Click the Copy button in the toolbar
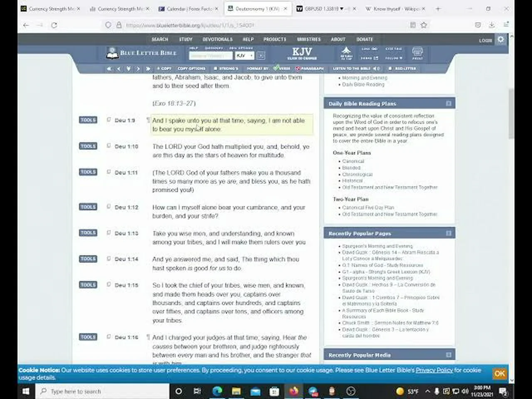This screenshot has height=399, width=532. tap(164, 69)
